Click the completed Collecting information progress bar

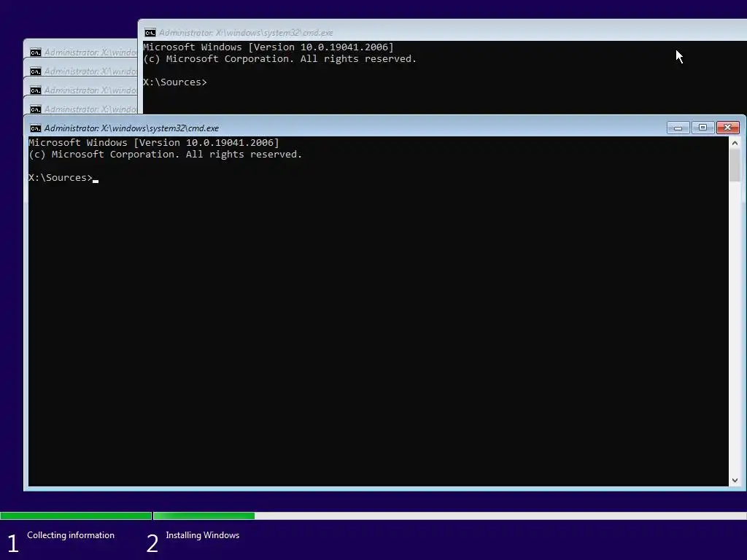(76, 516)
